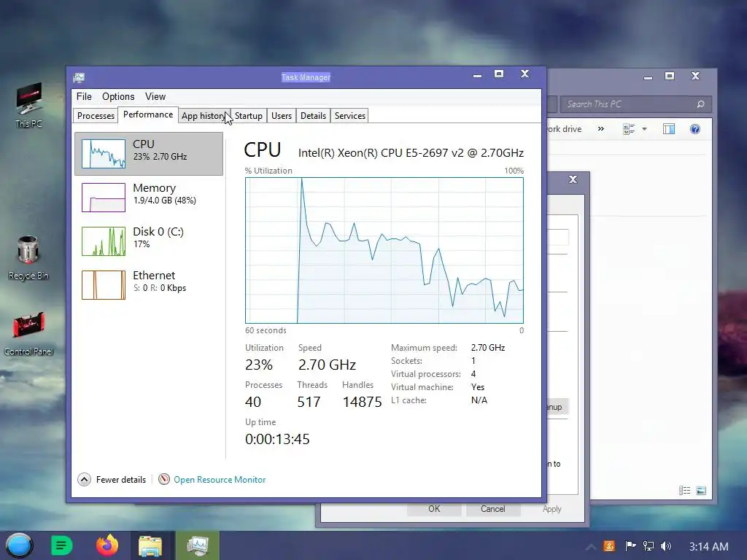Click the 3:14 AM taskbar clock

click(x=708, y=547)
